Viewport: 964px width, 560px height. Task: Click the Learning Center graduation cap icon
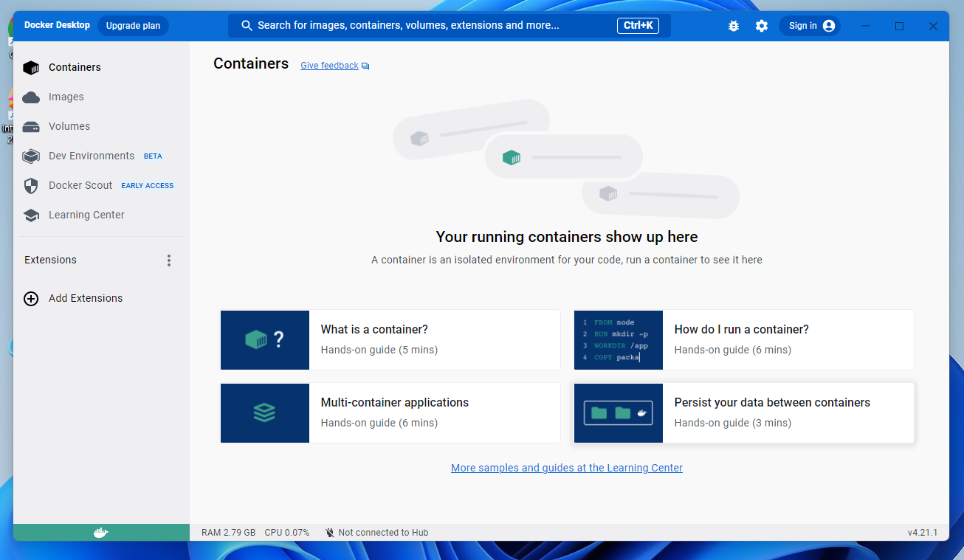(31, 215)
